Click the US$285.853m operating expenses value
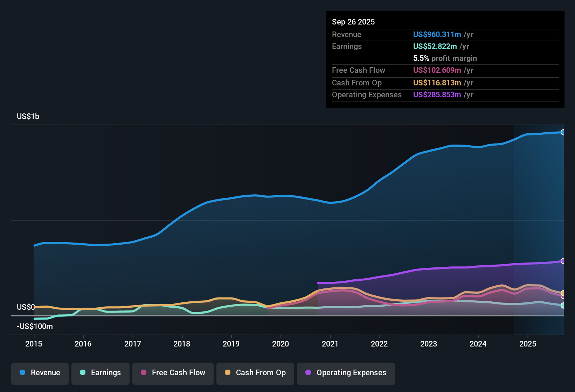 tap(437, 94)
